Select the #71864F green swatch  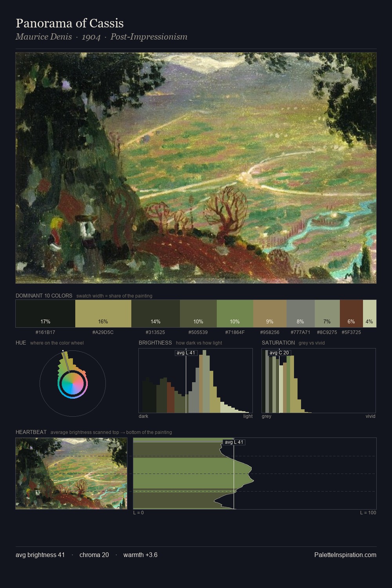(235, 314)
